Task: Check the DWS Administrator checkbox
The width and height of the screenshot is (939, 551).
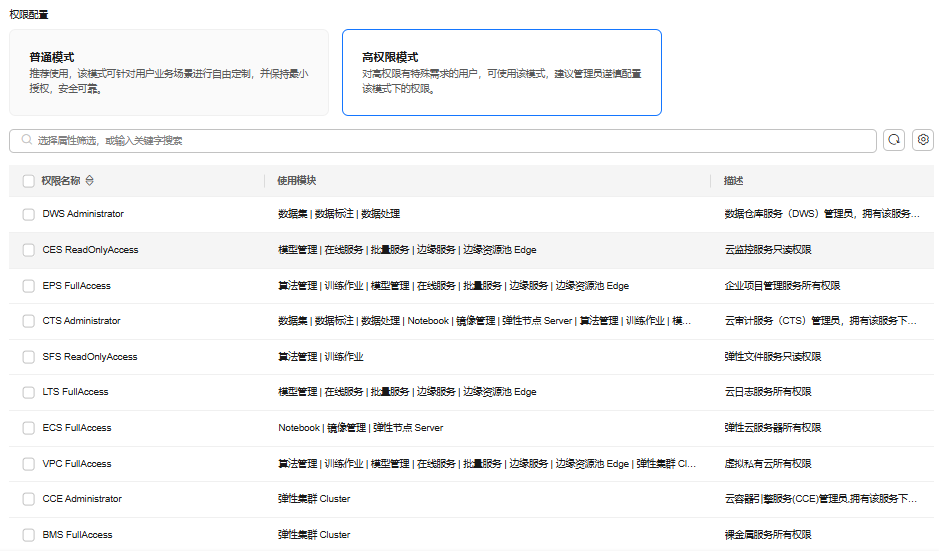Action: (28, 214)
